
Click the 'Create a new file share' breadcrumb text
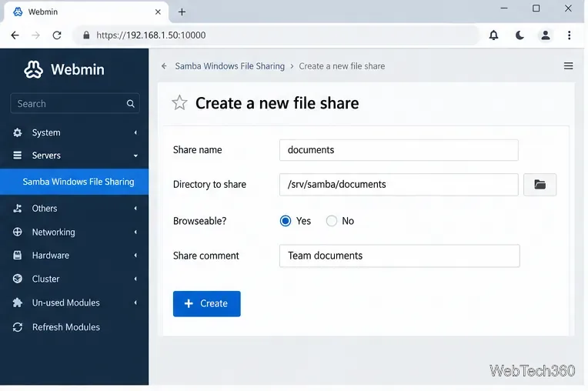342,66
